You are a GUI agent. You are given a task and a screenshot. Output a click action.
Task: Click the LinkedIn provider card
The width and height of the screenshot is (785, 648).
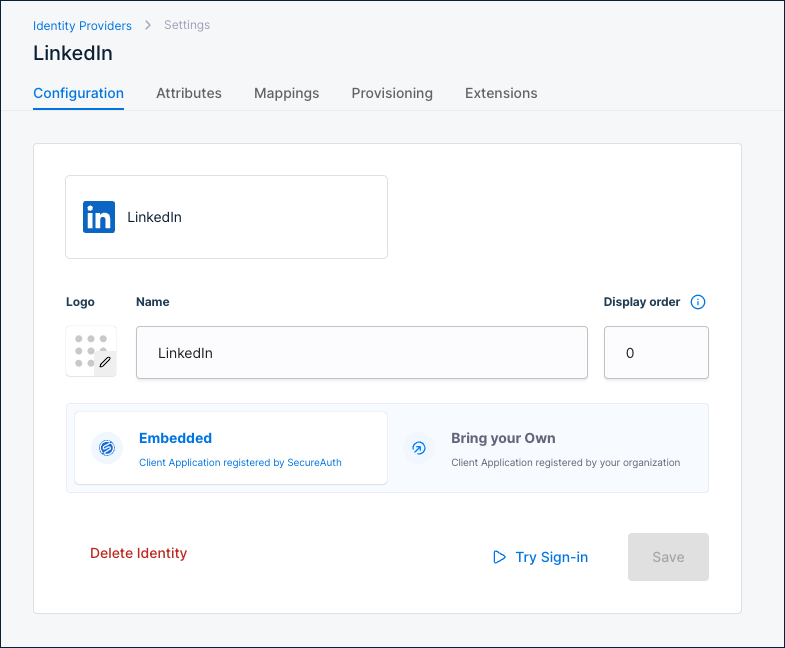coord(226,217)
